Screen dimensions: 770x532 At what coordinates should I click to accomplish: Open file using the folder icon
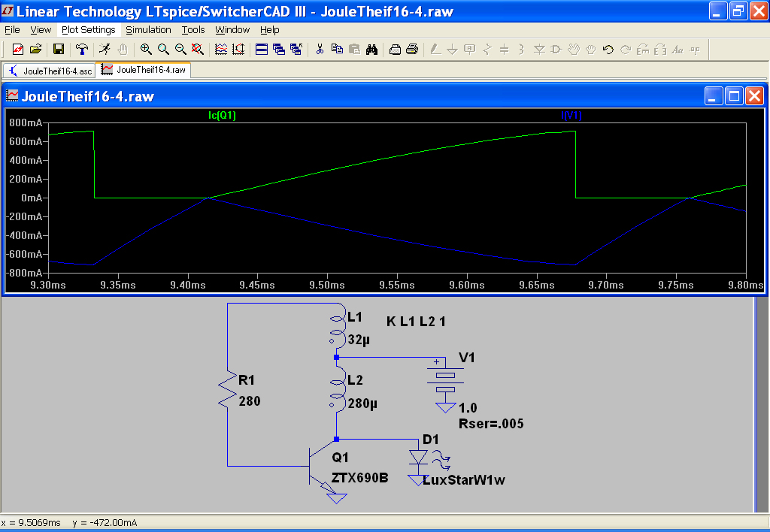[35, 50]
